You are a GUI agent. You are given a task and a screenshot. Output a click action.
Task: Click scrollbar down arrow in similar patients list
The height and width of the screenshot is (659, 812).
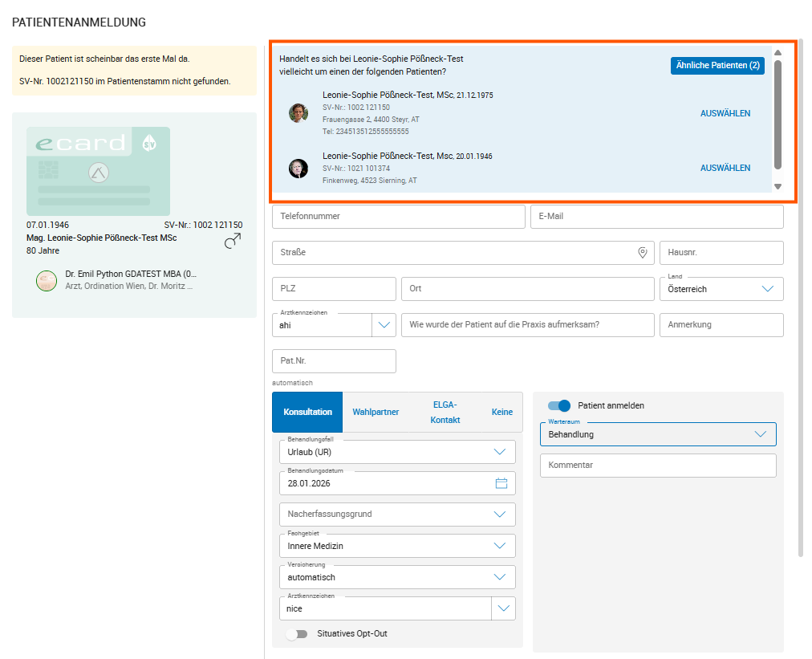click(x=777, y=186)
